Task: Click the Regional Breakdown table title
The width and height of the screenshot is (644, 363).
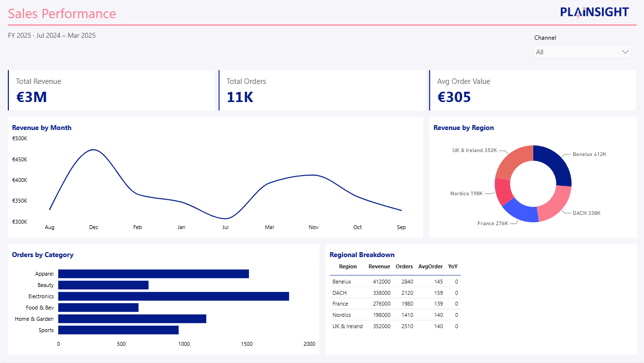Action: tap(362, 255)
